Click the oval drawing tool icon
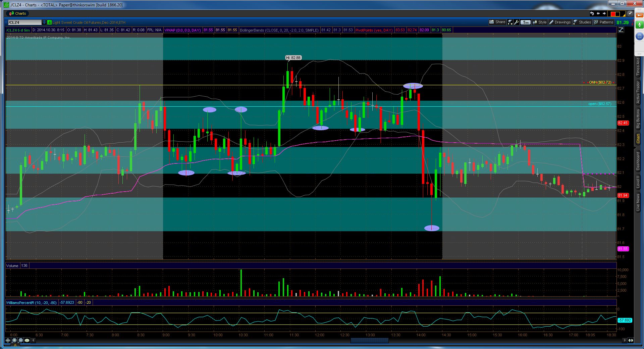Viewport: 644px width, 349px height. tap(27, 340)
